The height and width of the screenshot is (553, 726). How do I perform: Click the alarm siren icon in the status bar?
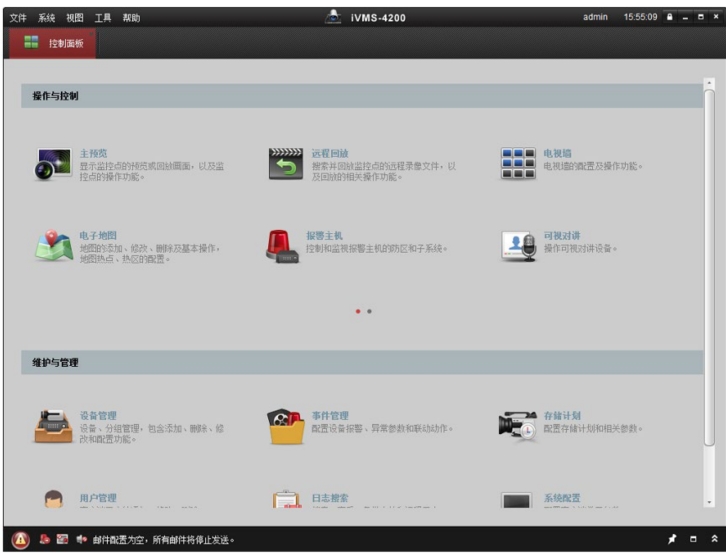[x=45, y=539]
